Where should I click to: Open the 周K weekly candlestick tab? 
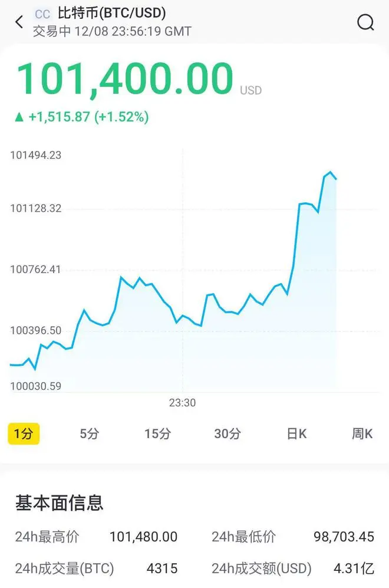pos(362,434)
